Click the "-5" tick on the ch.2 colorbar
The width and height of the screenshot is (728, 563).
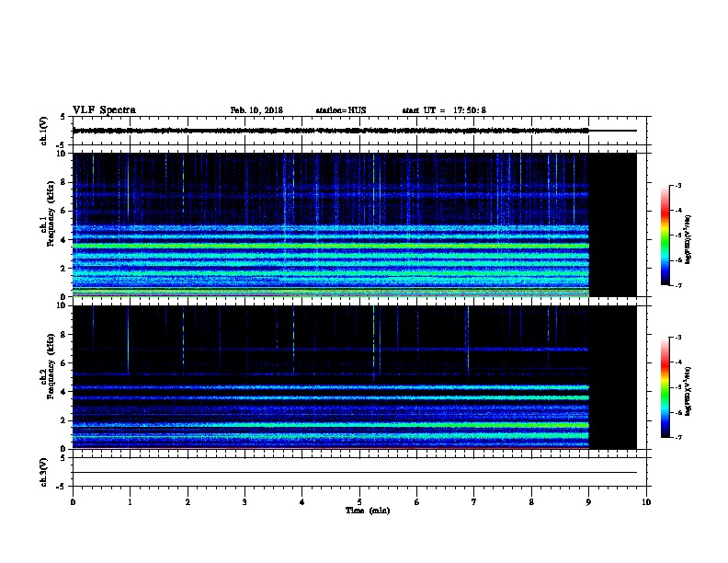[677, 387]
